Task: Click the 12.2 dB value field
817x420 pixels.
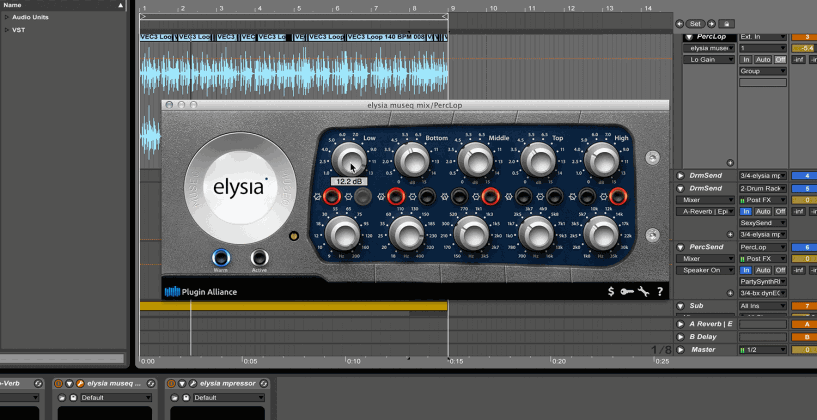Action: click(x=349, y=181)
